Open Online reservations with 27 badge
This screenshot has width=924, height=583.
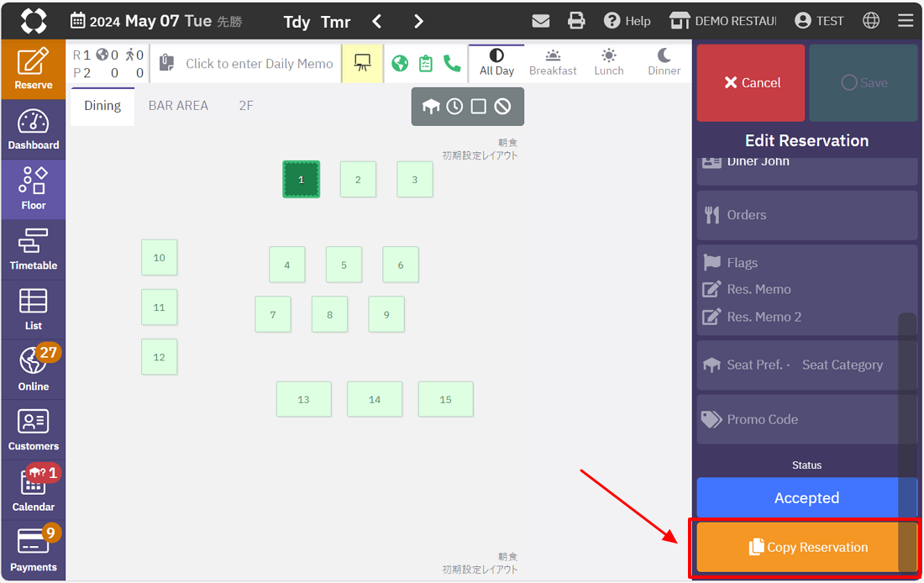(33, 370)
